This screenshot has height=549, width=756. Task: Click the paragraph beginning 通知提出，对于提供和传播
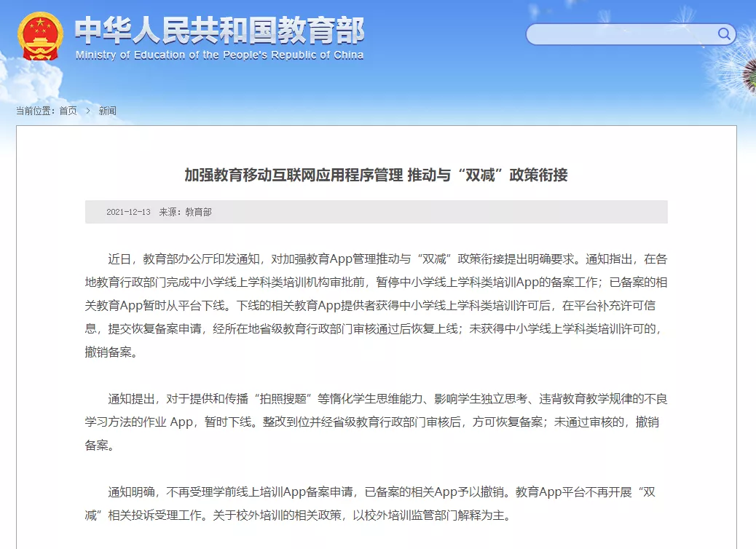tap(376, 422)
